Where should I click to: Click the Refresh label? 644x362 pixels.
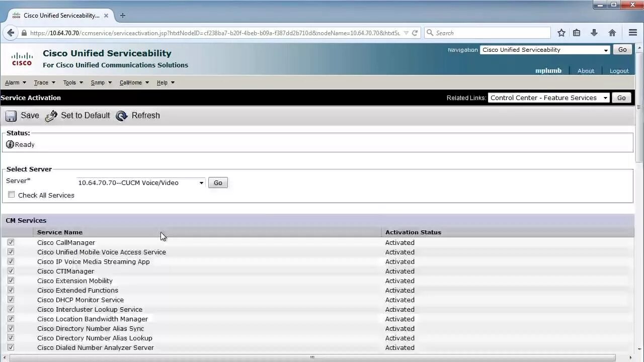pyautogui.click(x=145, y=116)
